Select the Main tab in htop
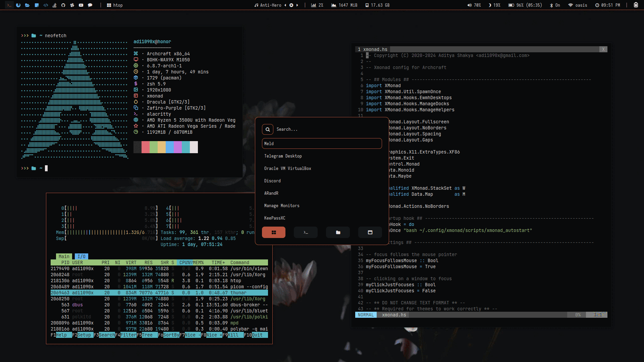Viewport: 644px width, 362px height. (x=64, y=256)
